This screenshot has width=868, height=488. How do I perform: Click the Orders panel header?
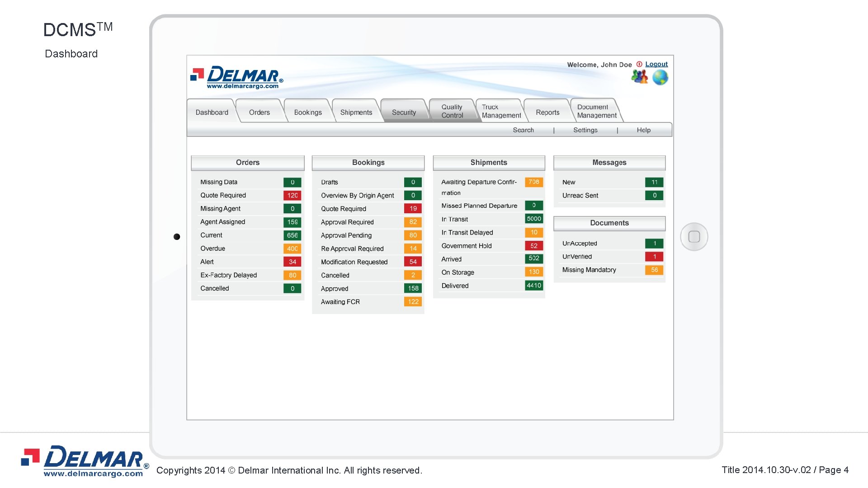(x=248, y=163)
